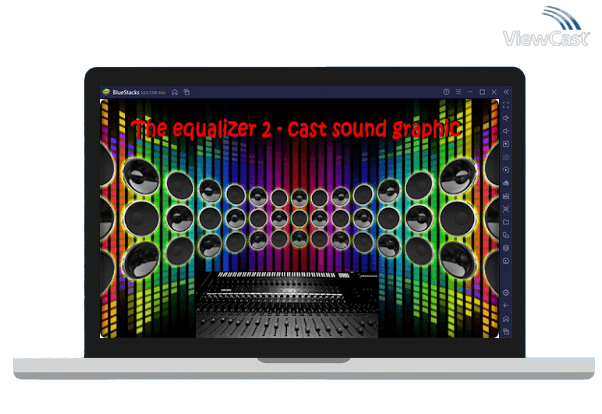Viewport: 602px width, 414px height.
Task: Maximize the BlueStacks window
Action: coord(482,92)
